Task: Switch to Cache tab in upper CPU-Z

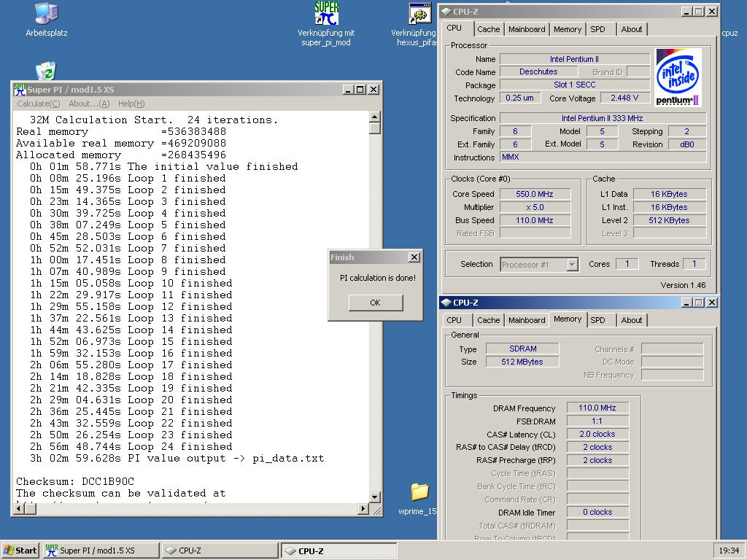Action: [488, 29]
